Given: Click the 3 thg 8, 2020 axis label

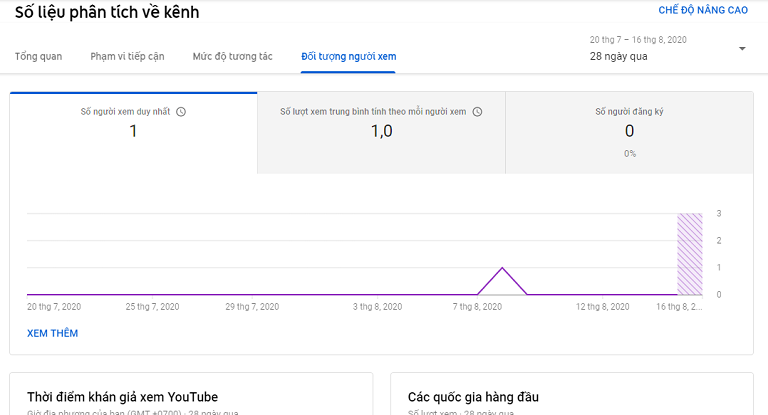Looking at the screenshot, I should 377,307.
